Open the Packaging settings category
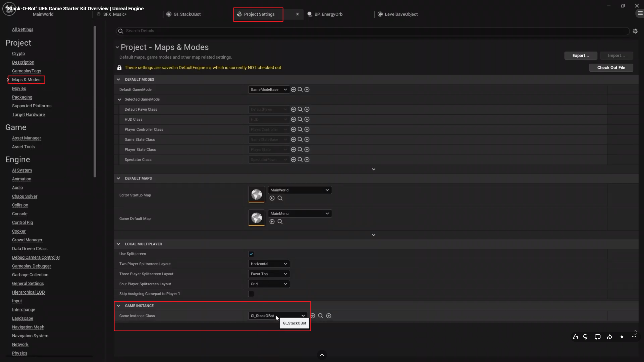 (x=22, y=97)
